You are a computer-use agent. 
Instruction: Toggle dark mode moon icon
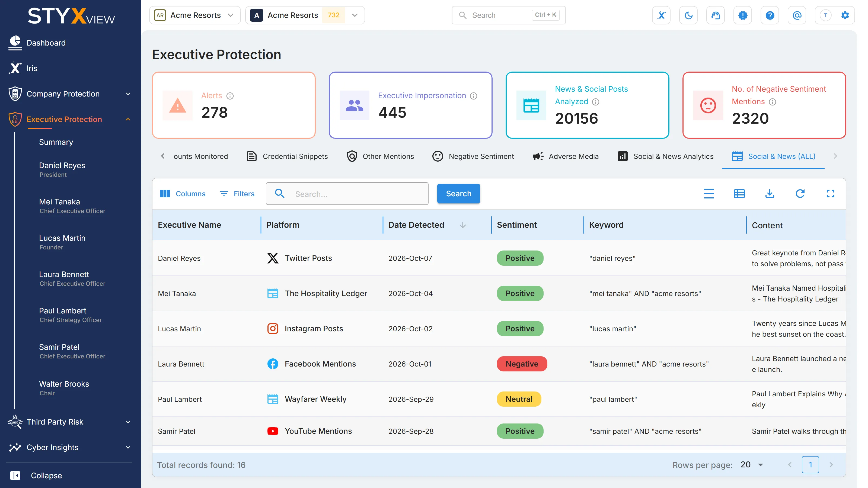[x=688, y=15]
